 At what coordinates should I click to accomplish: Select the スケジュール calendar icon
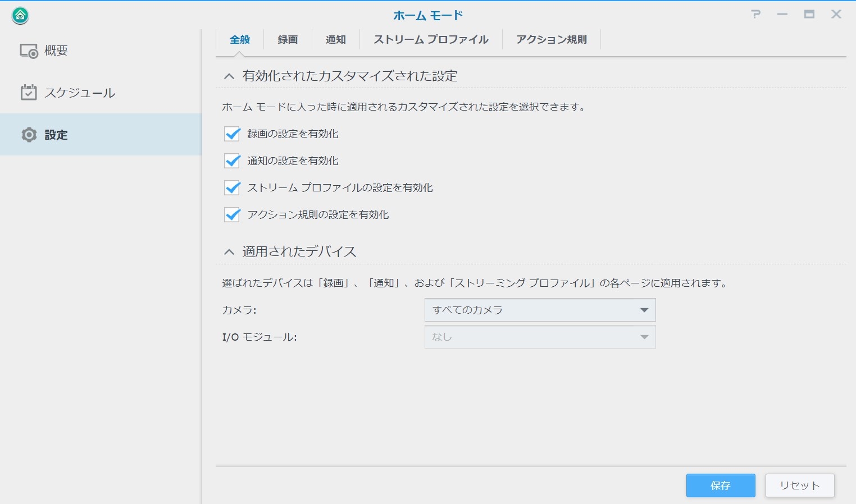29,93
